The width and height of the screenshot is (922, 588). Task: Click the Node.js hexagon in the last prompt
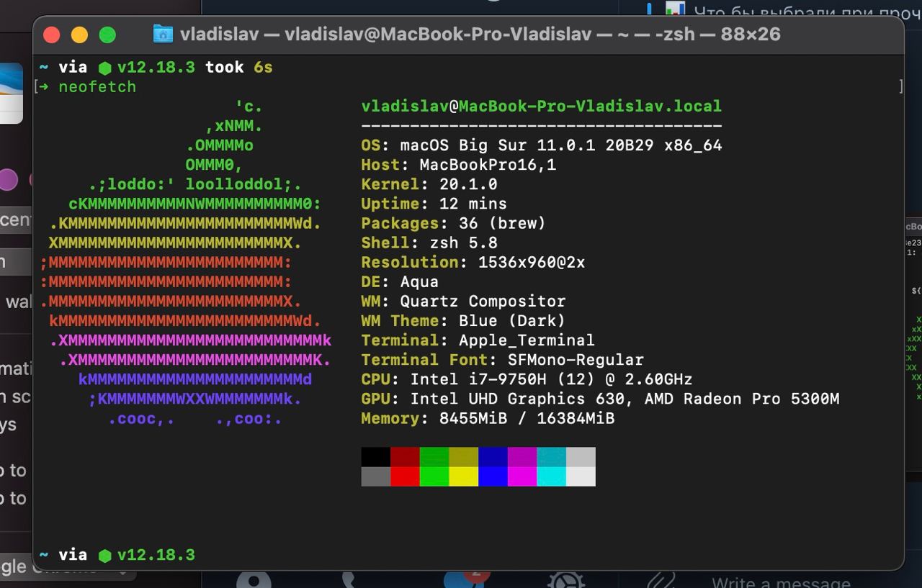pos(105,555)
